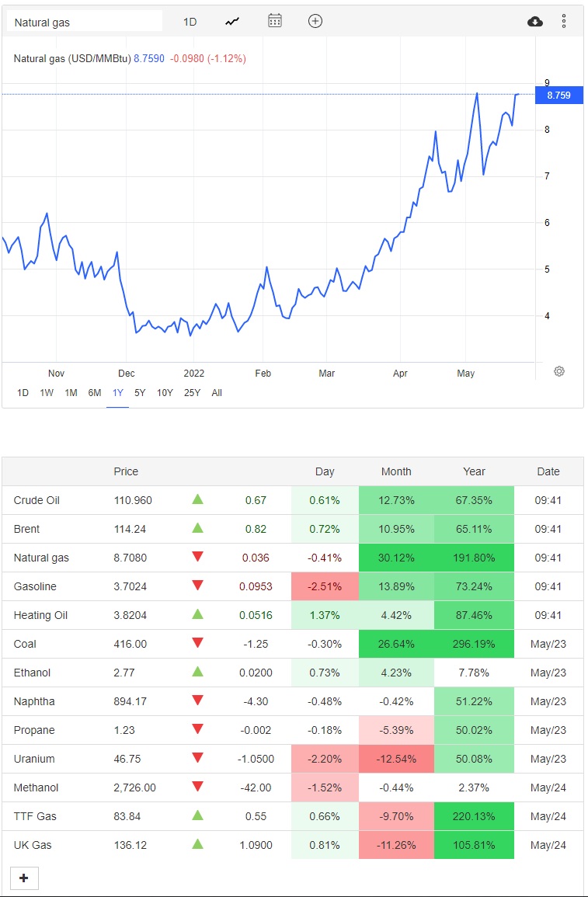Viewport: 588px width, 897px height.
Task: Open the TTF Gas commodity link
Action: coord(35,816)
